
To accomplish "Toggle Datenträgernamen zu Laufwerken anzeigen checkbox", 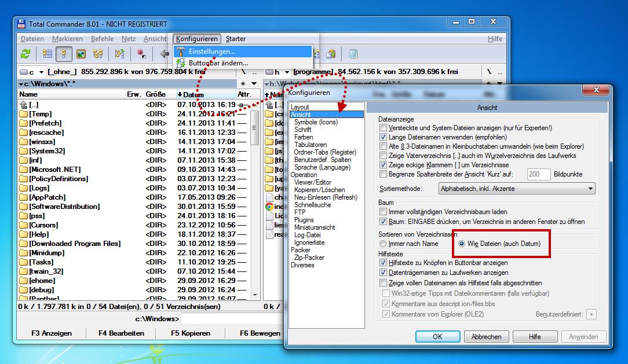I will pos(383,273).
